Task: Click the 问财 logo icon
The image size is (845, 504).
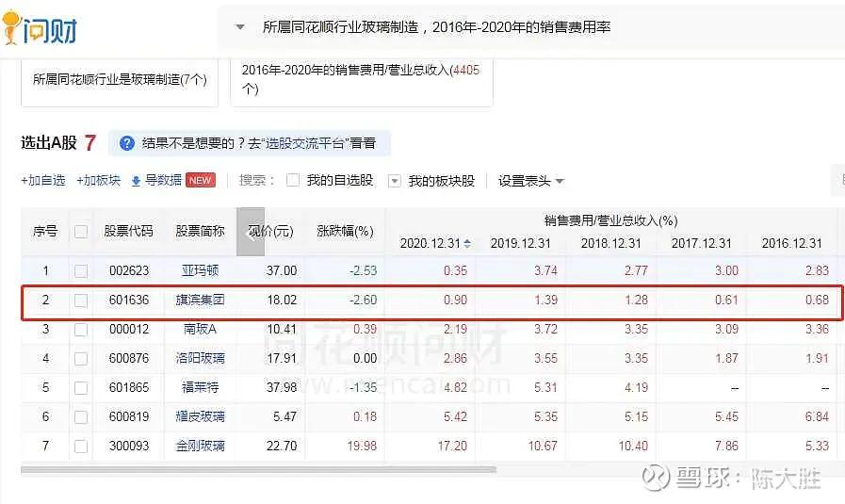Action: pos(40,28)
